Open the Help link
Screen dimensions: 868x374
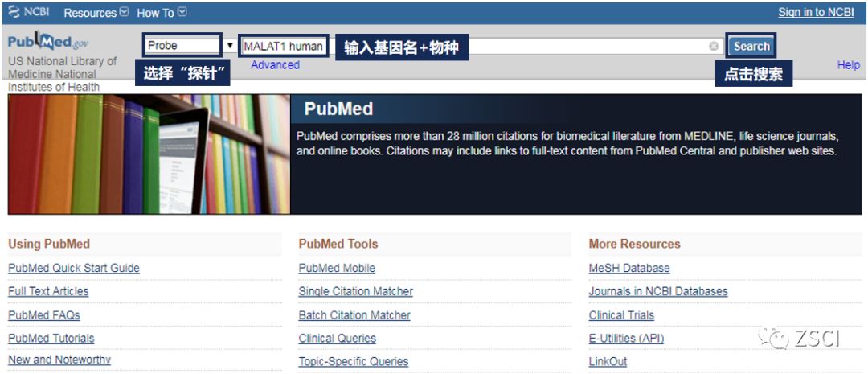pyautogui.click(x=848, y=65)
